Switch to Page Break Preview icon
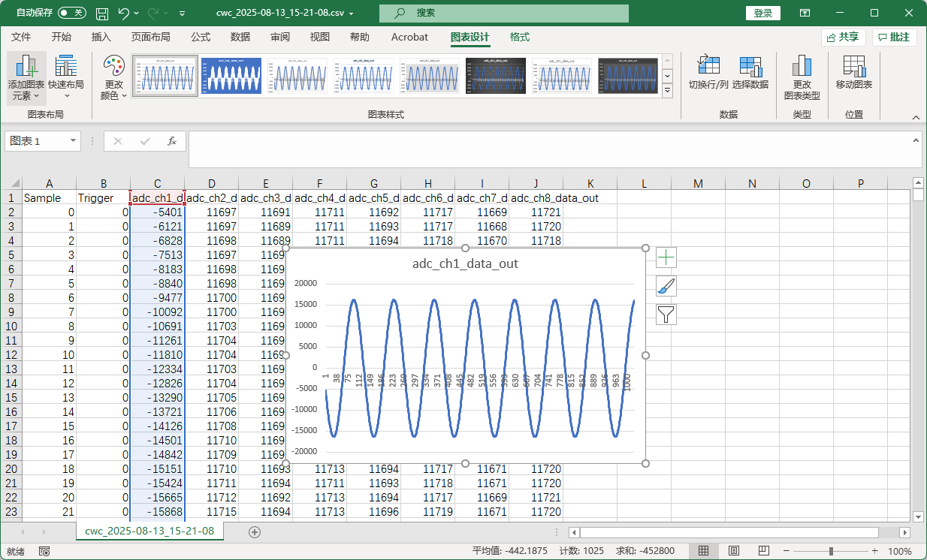The height and width of the screenshot is (560, 927). (x=764, y=552)
